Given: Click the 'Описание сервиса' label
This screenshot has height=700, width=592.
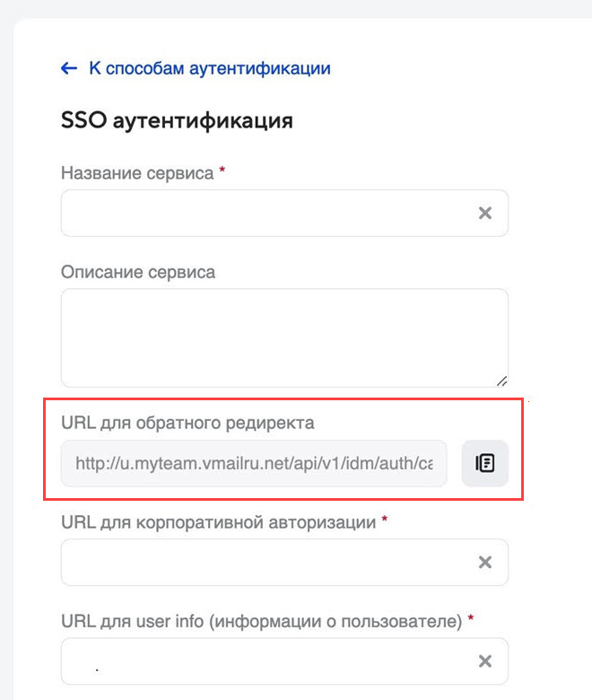Looking at the screenshot, I should [x=138, y=271].
